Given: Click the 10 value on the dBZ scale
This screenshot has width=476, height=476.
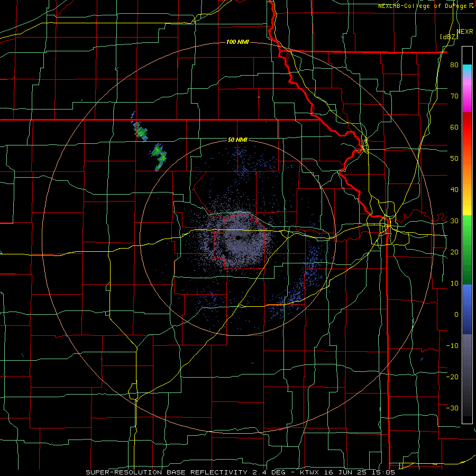Looking at the screenshot, I should tap(454, 283).
